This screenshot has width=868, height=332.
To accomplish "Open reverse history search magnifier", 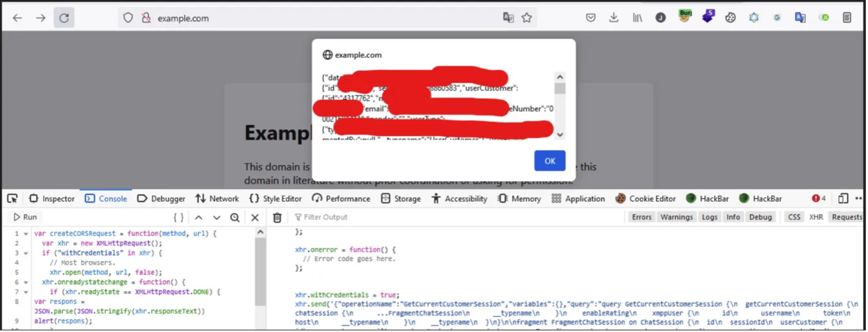I will coord(235,217).
